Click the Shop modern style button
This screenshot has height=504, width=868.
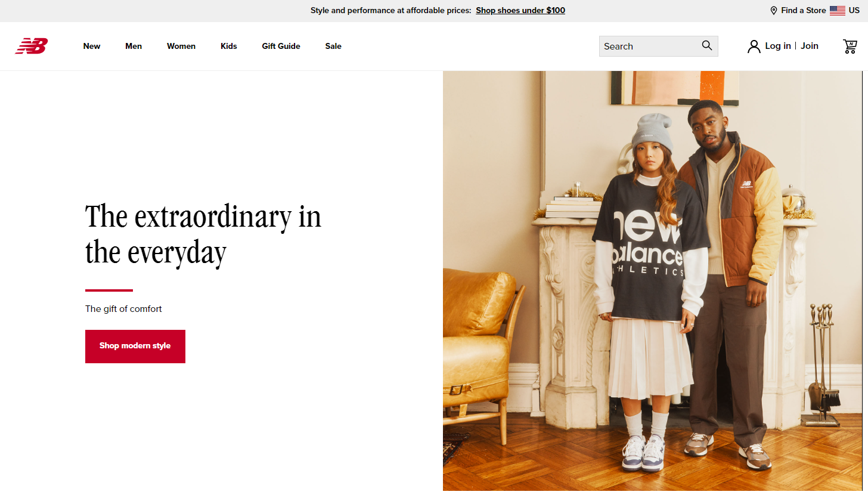coord(135,347)
